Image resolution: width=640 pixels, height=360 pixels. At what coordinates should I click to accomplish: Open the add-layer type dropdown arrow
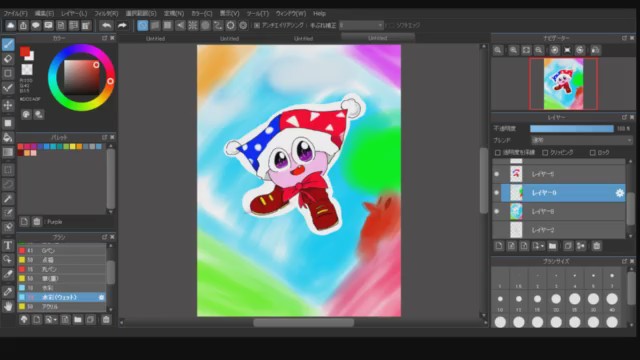coord(542,246)
